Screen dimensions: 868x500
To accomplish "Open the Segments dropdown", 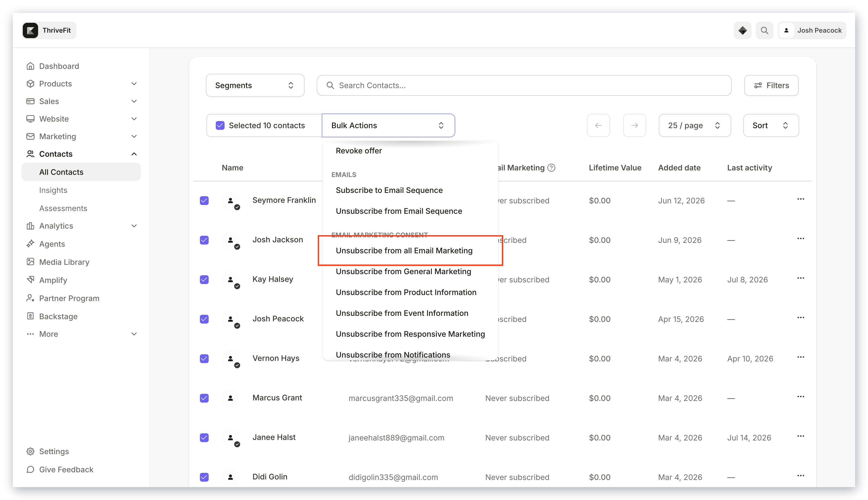I will point(255,85).
